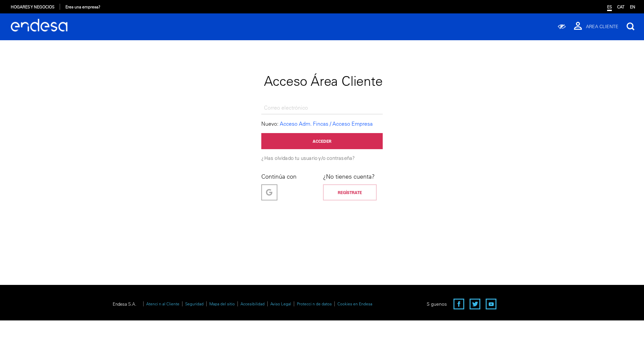Open the search magnifier icon
Viewport: 644px width, 362px height.
pos(630,26)
